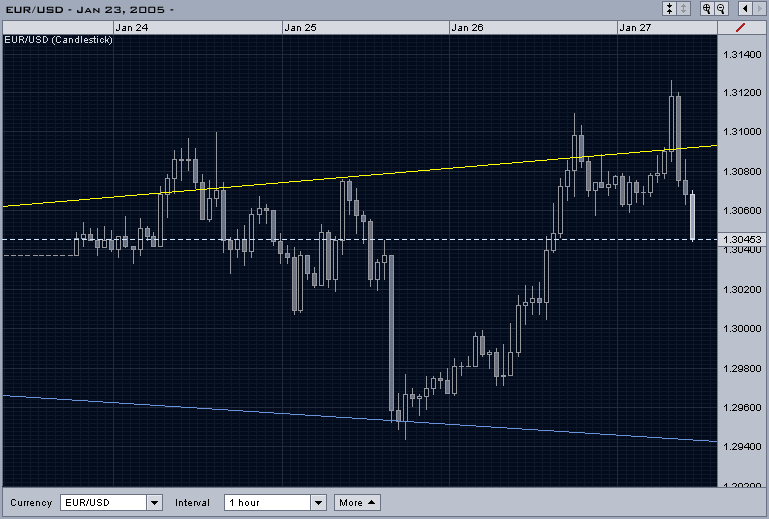Click the 1.30000 price axis label
The height and width of the screenshot is (519, 769).
742,328
